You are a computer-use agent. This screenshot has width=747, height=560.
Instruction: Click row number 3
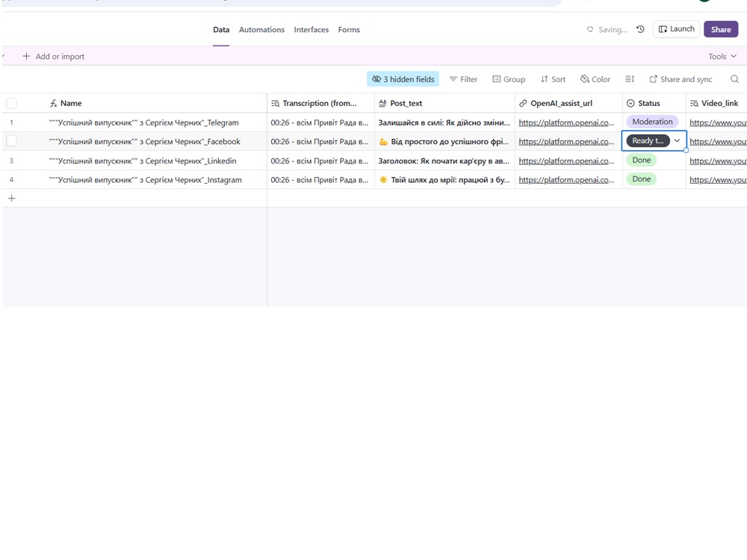pyautogui.click(x=11, y=161)
